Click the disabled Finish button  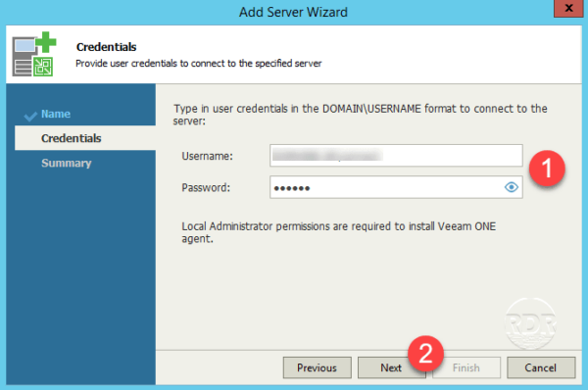pos(466,367)
